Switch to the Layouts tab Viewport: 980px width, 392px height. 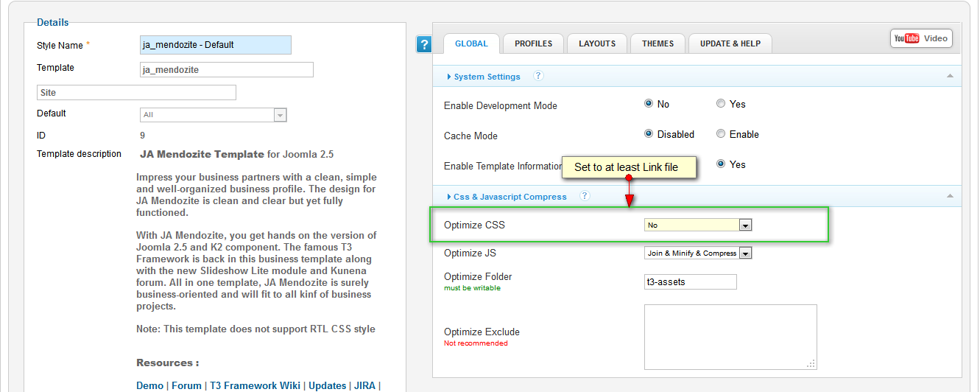[596, 43]
